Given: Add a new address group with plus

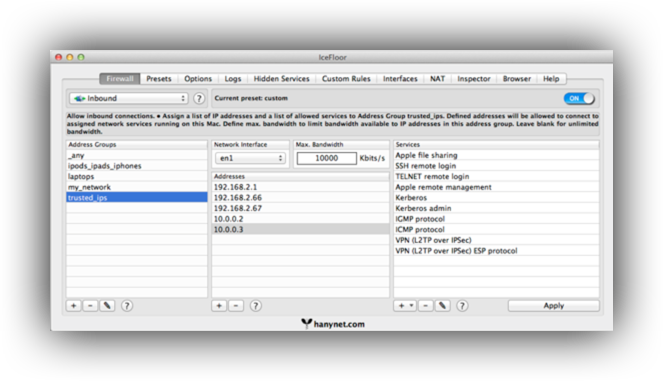Looking at the screenshot, I should [74, 305].
